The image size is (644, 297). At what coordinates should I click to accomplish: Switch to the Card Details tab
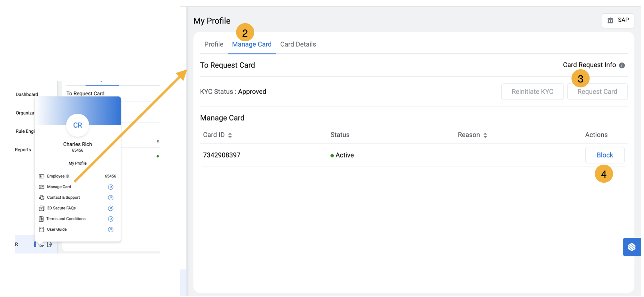(x=298, y=44)
